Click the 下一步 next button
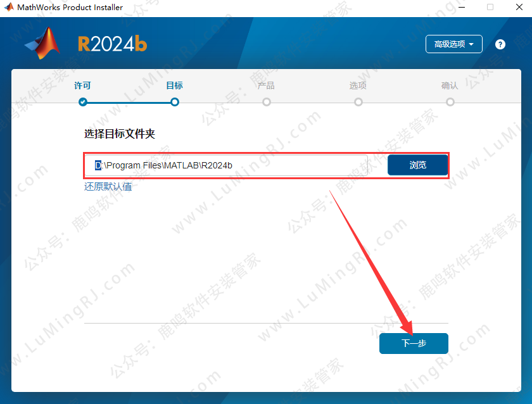The width and height of the screenshot is (532, 404). tap(414, 343)
